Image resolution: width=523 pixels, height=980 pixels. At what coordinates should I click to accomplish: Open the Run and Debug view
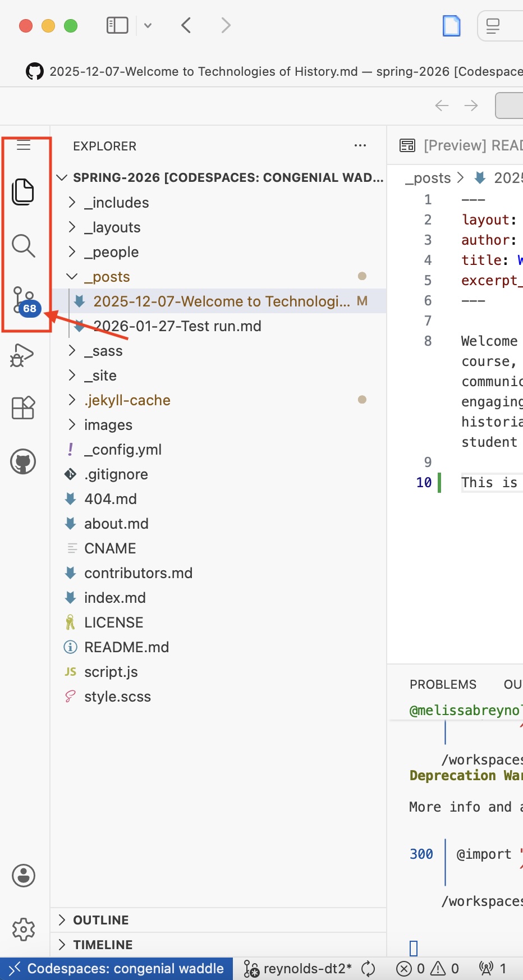[22, 355]
